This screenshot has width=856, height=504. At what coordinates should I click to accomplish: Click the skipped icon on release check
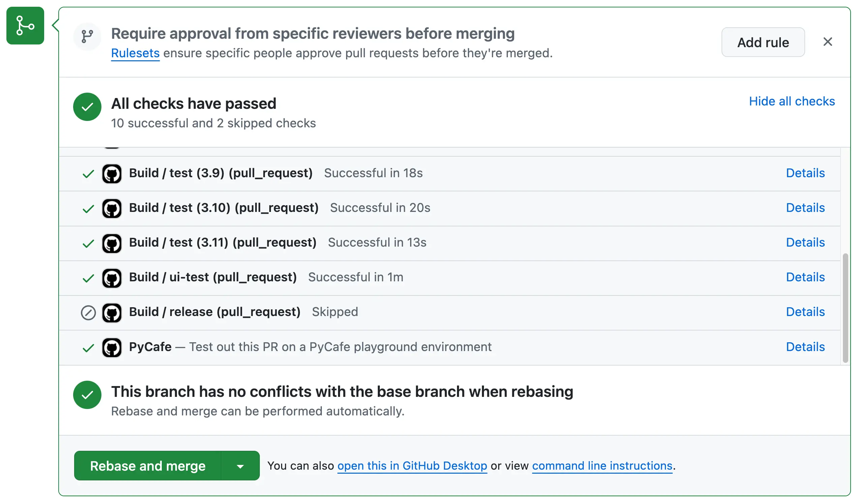click(x=88, y=313)
